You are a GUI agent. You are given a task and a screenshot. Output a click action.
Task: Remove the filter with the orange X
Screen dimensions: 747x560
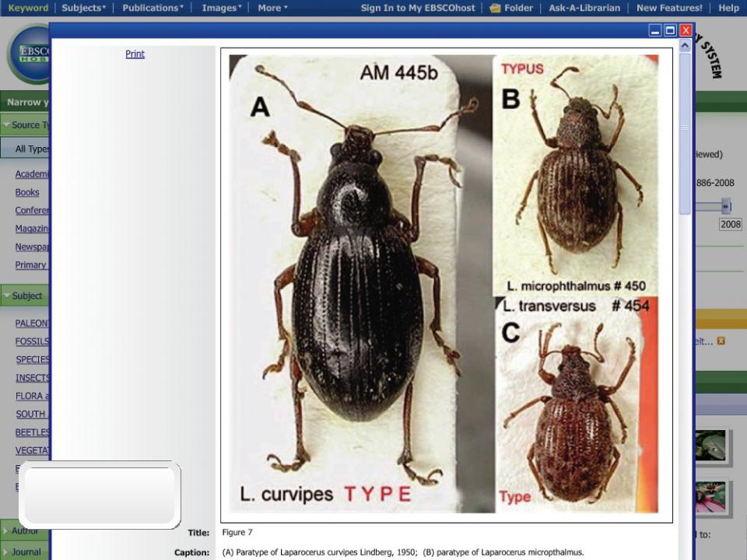point(721,341)
